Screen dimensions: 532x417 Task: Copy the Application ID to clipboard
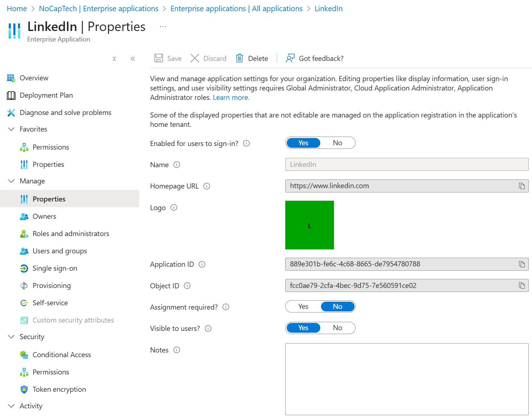click(522, 264)
